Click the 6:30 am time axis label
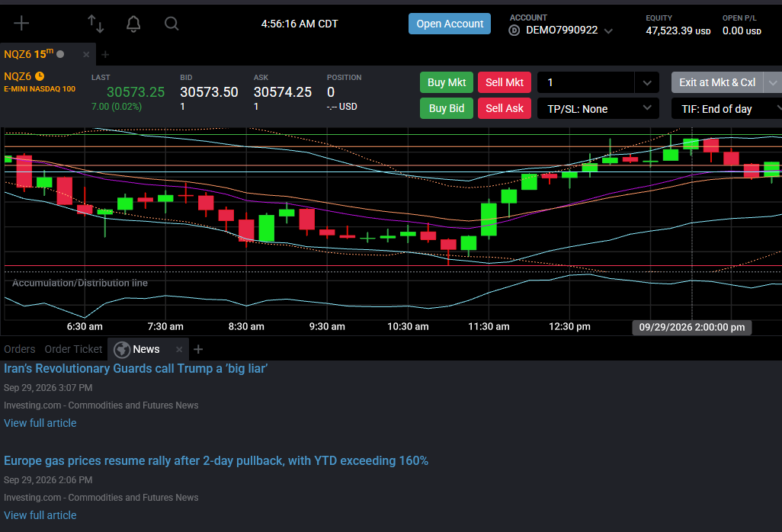 tap(85, 326)
